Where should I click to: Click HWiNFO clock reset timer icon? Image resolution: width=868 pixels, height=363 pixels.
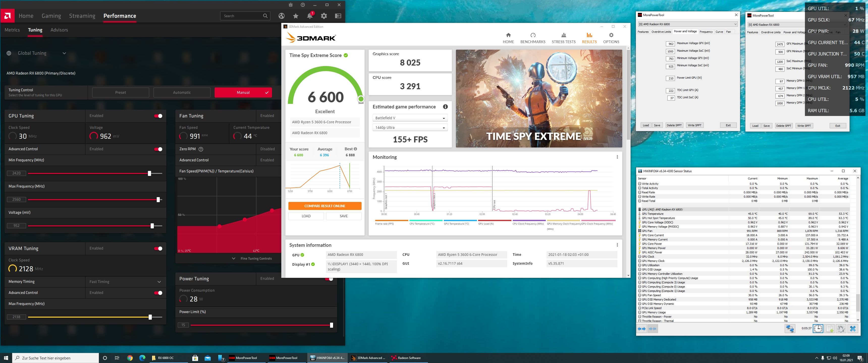tap(818, 329)
